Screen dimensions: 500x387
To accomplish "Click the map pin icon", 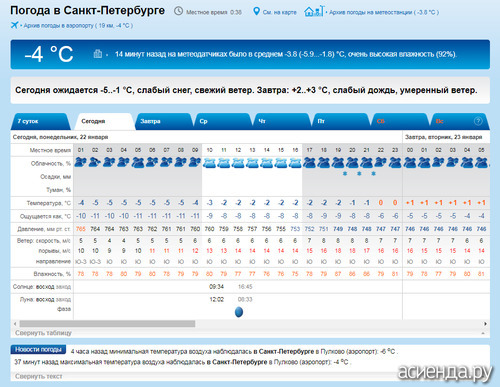I will [256, 12].
